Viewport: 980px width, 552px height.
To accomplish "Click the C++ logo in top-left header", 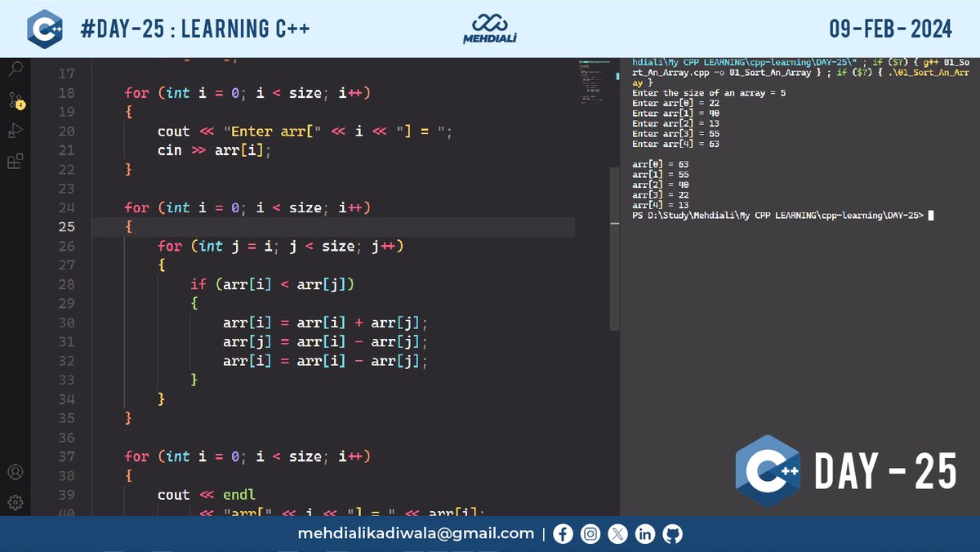I will (x=45, y=29).
